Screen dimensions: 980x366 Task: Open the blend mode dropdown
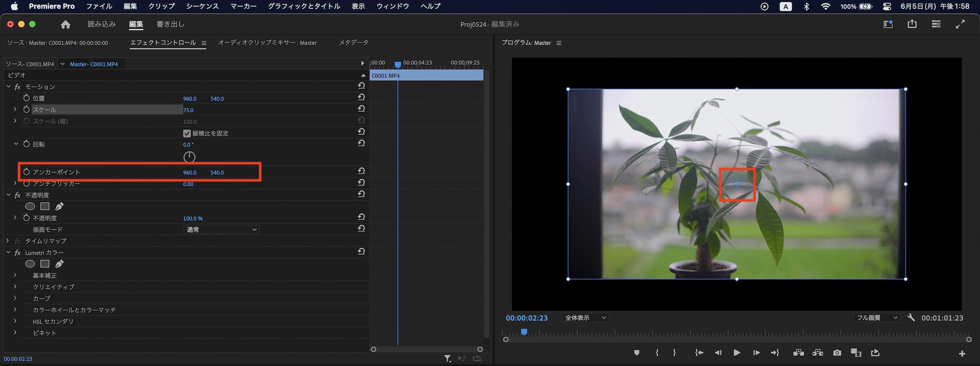[x=221, y=229]
